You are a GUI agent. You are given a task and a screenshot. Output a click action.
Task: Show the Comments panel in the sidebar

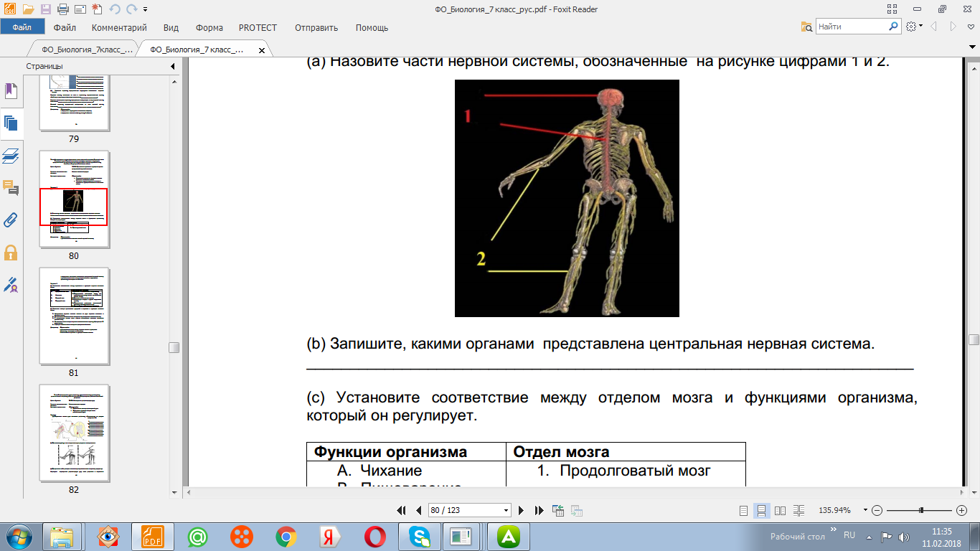click(11, 188)
